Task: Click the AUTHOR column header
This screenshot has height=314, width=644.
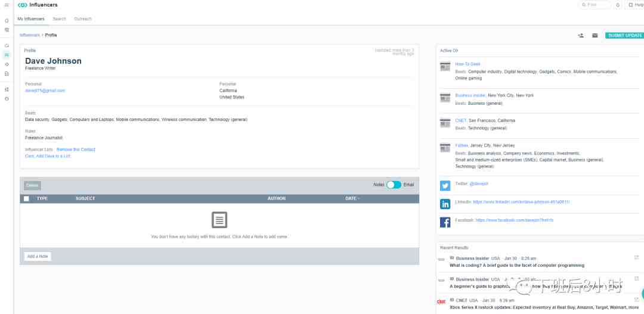Action: pos(277,198)
